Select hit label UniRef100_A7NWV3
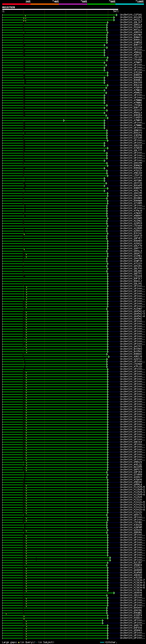This screenshot has height=644, width=146. click(x=131, y=120)
